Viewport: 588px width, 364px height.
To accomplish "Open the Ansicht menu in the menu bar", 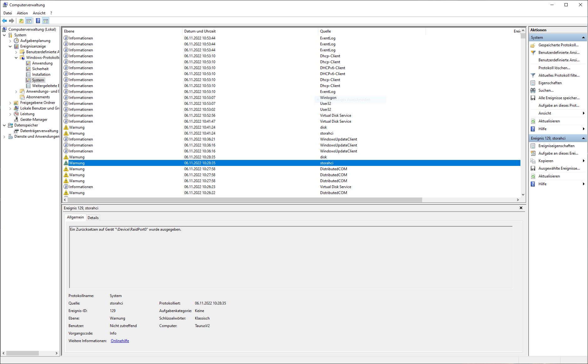I will pyautogui.click(x=39, y=13).
